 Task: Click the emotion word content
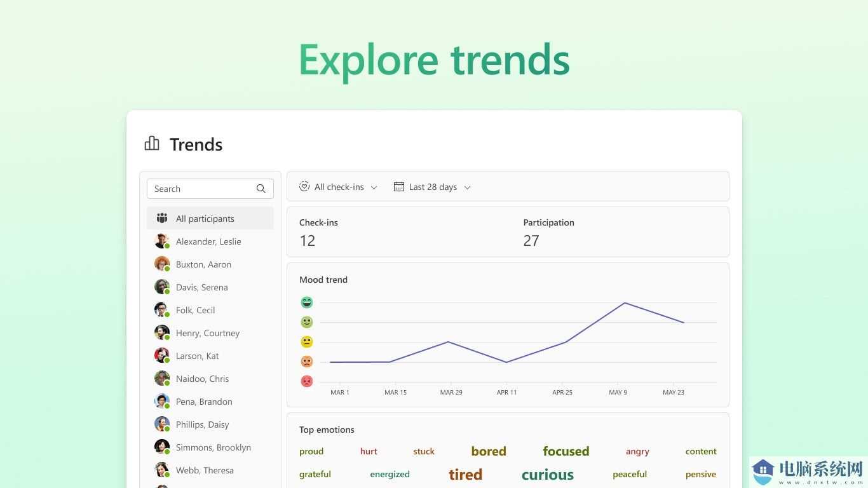point(701,451)
